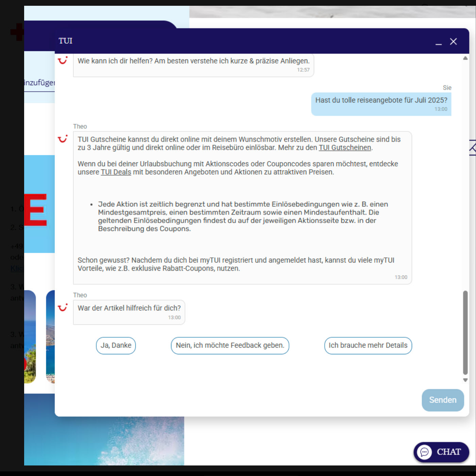Viewport: 476px width, 476px height.
Task: Click the coastal photo thumbnail behind chat
Action: [50, 336]
